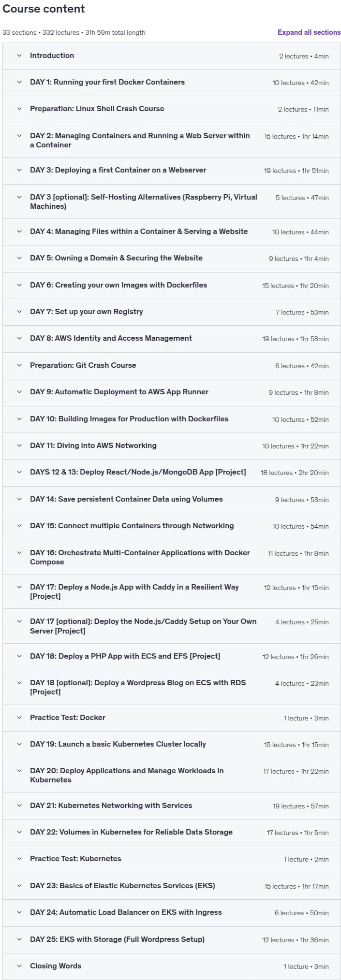This screenshot has height=980, width=341.
Task: Expand Linux Shell Crash Course chevron
Action: pos(19,109)
